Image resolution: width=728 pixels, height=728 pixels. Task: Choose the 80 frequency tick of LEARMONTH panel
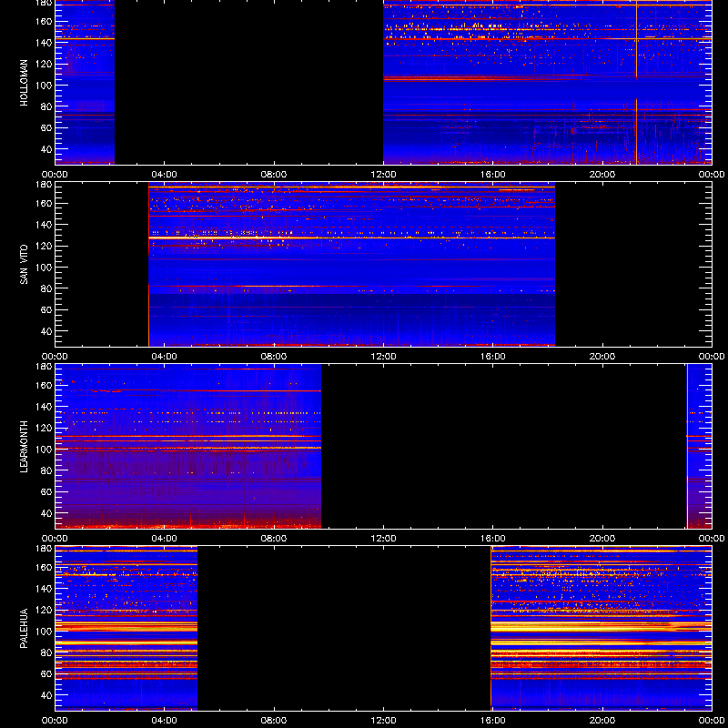click(x=47, y=470)
